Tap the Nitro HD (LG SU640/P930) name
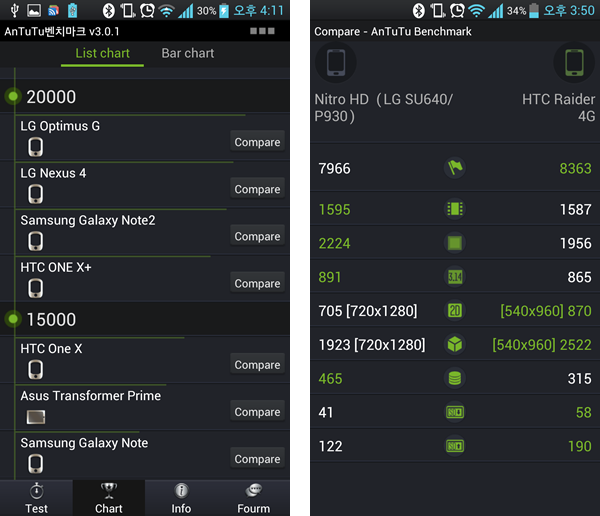 (x=383, y=108)
